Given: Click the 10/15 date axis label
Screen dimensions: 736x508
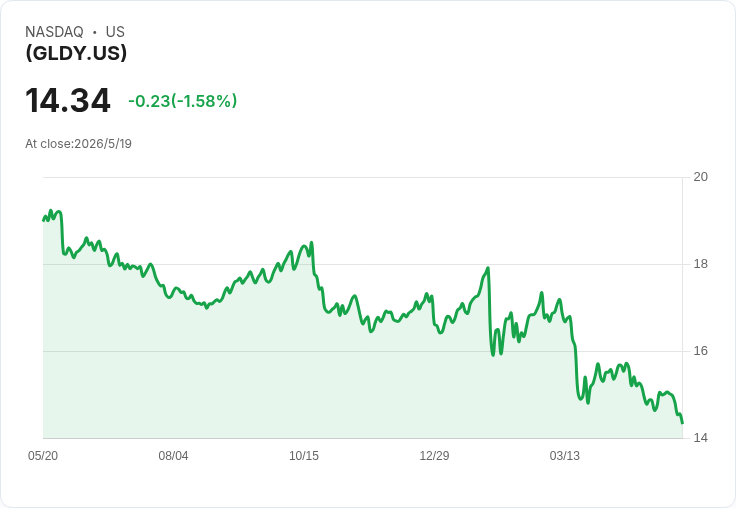Looking at the screenshot, I should 304,456.
